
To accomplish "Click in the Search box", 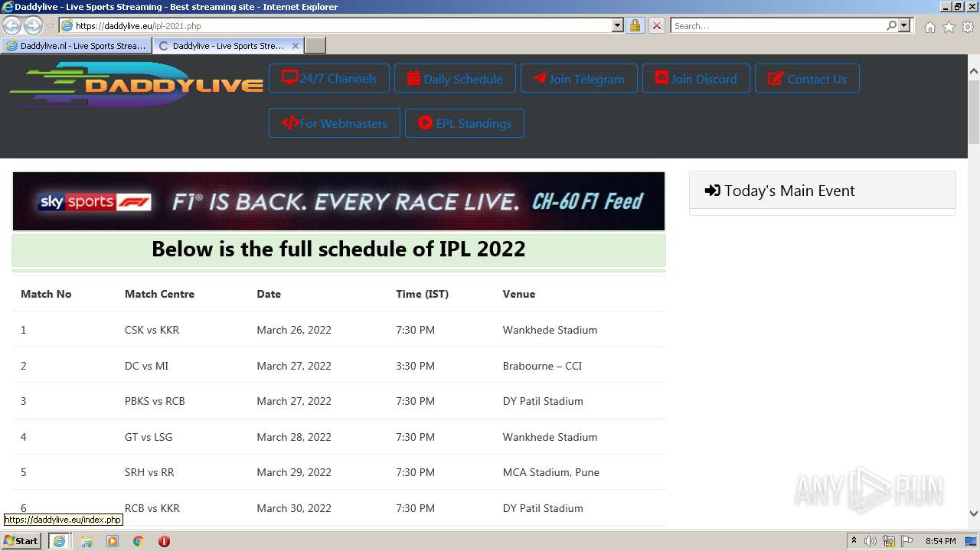I will pos(777,25).
